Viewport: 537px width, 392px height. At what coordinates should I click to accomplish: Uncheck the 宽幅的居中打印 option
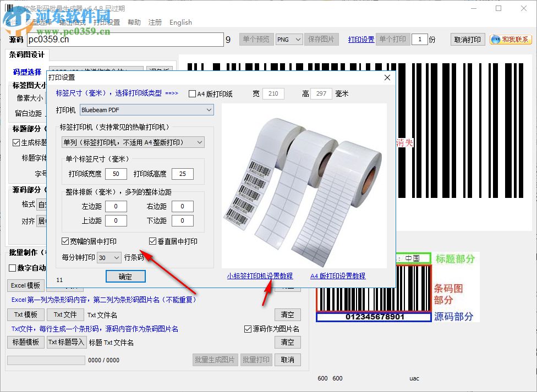point(65,241)
